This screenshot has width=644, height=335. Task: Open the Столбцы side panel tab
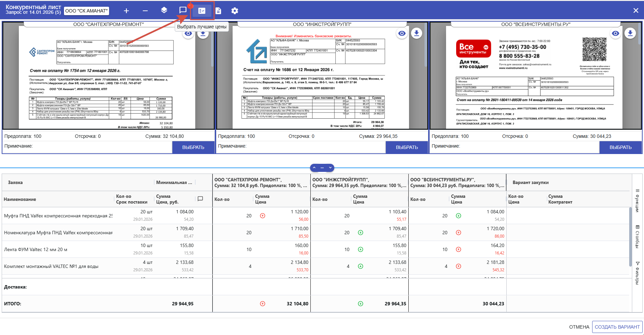(637, 237)
